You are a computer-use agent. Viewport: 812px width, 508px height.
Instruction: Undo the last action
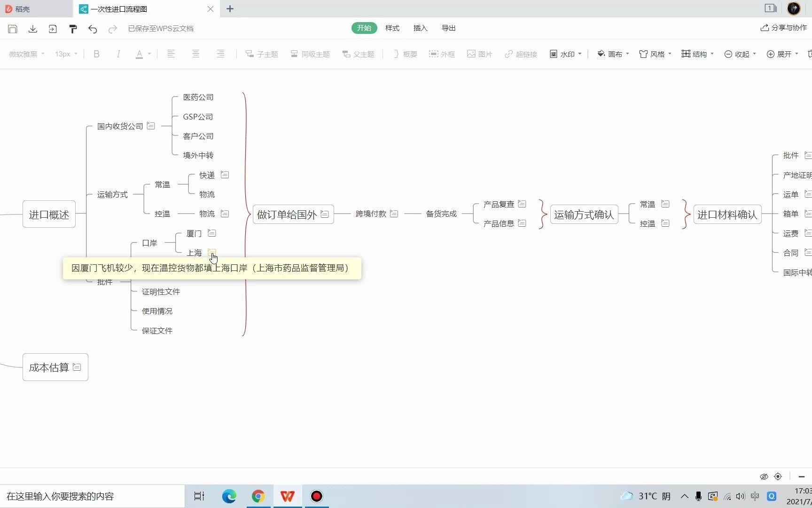pos(93,29)
